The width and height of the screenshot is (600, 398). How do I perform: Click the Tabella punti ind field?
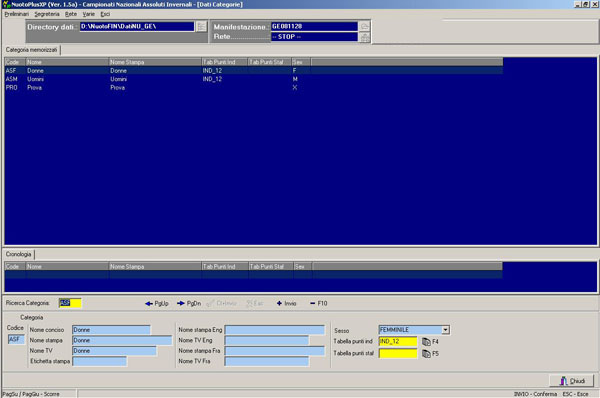tap(398, 341)
